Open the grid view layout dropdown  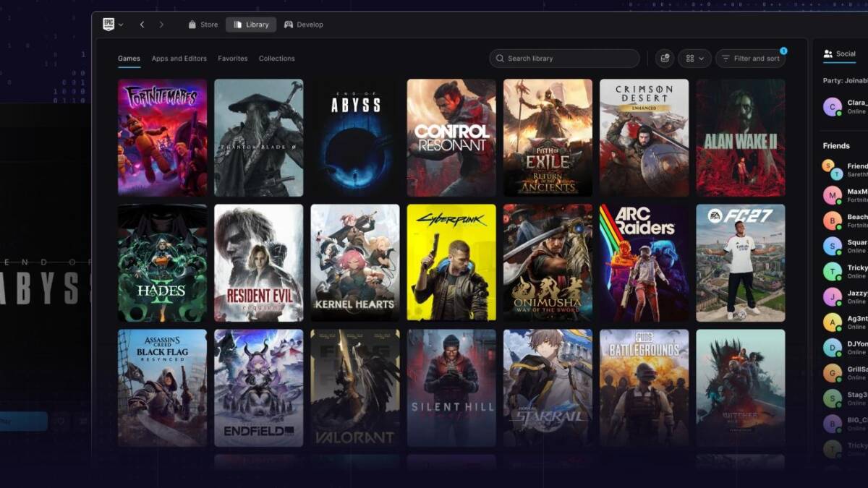(694, 59)
